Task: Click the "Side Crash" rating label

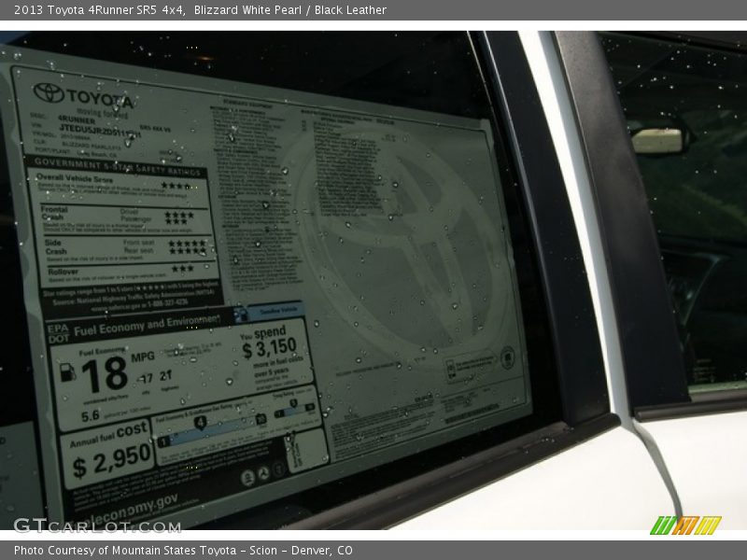Action: (x=56, y=246)
